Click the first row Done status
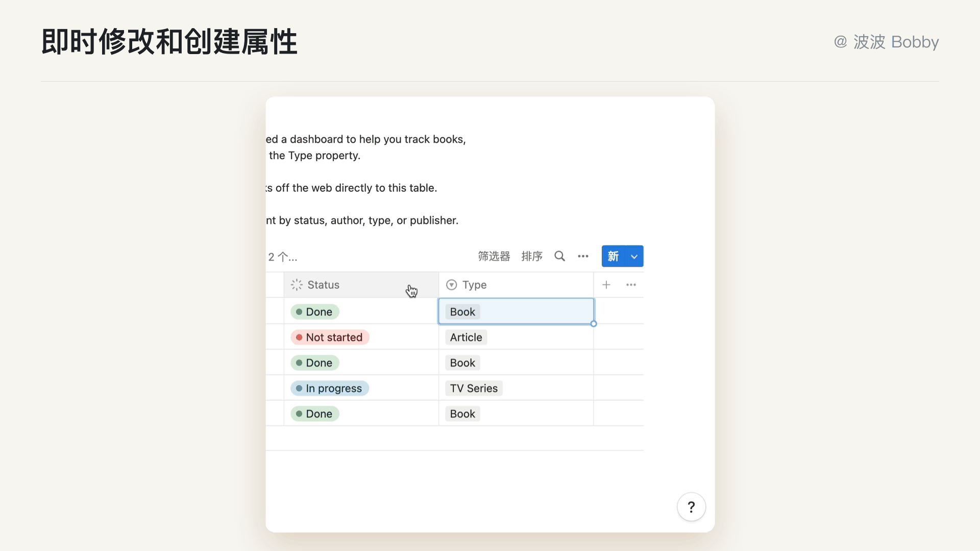 pyautogui.click(x=315, y=312)
